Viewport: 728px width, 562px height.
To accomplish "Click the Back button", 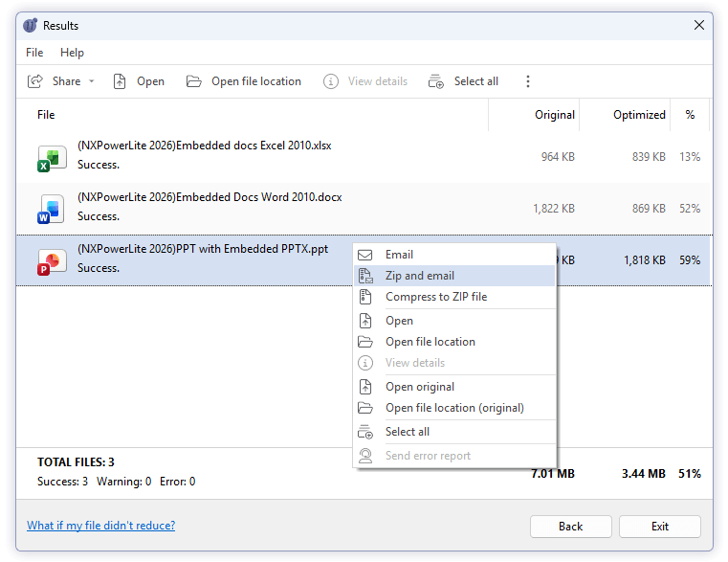I will (x=570, y=527).
